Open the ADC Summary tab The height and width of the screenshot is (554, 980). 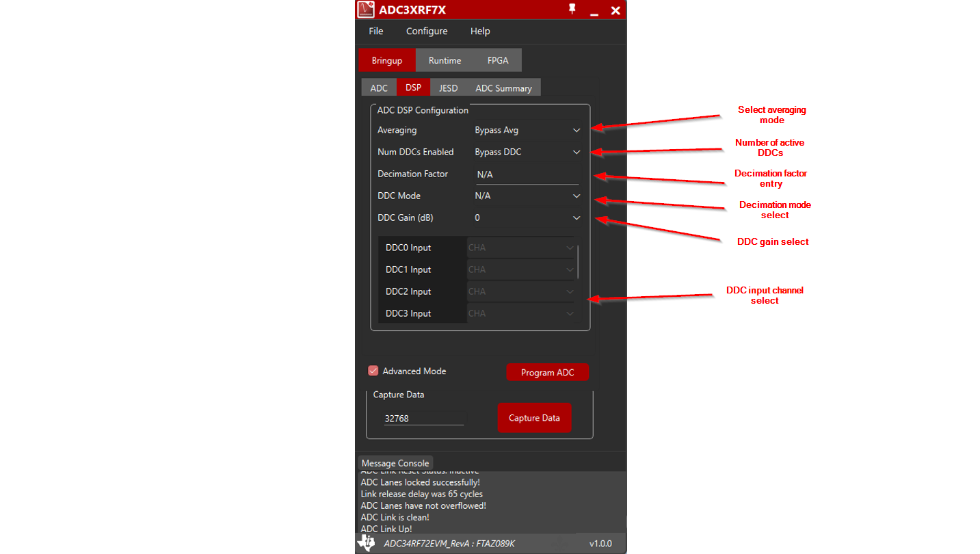click(503, 88)
